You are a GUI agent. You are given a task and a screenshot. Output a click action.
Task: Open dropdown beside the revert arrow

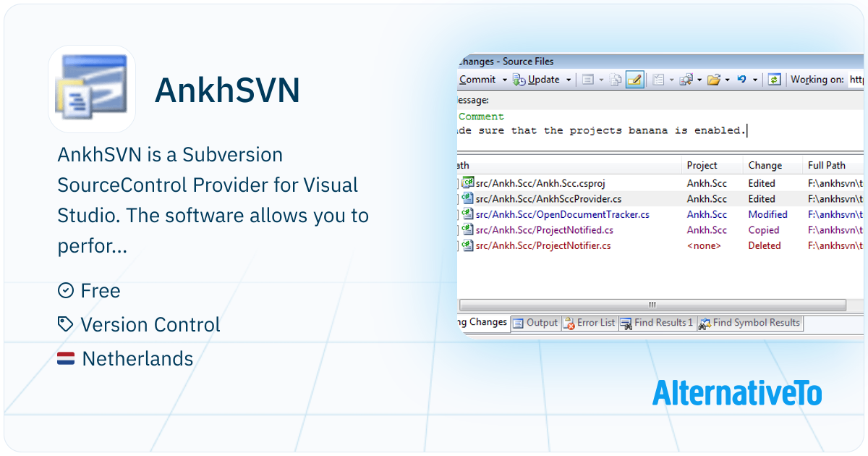click(754, 80)
